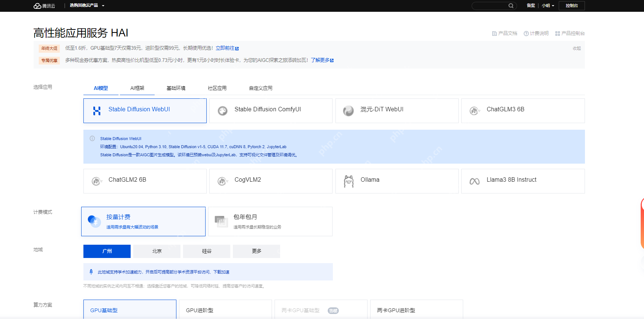Screen dimensions: 644x321
Task: Switch to the AI框架 tab
Action: (137, 88)
